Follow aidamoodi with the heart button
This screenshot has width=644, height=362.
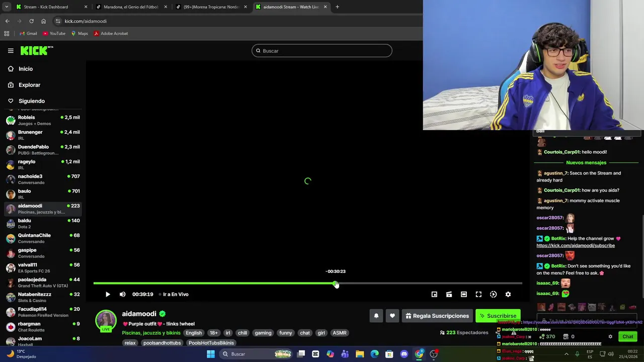coord(392,316)
